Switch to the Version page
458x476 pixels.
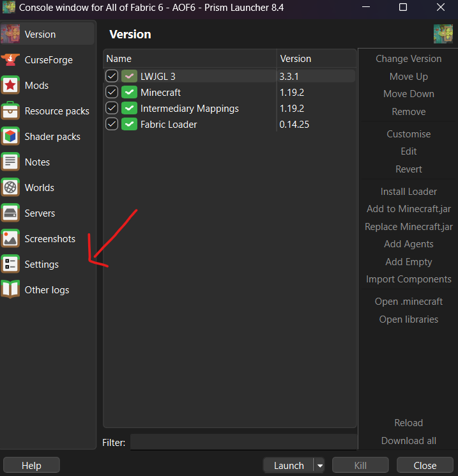pos(40,35)
